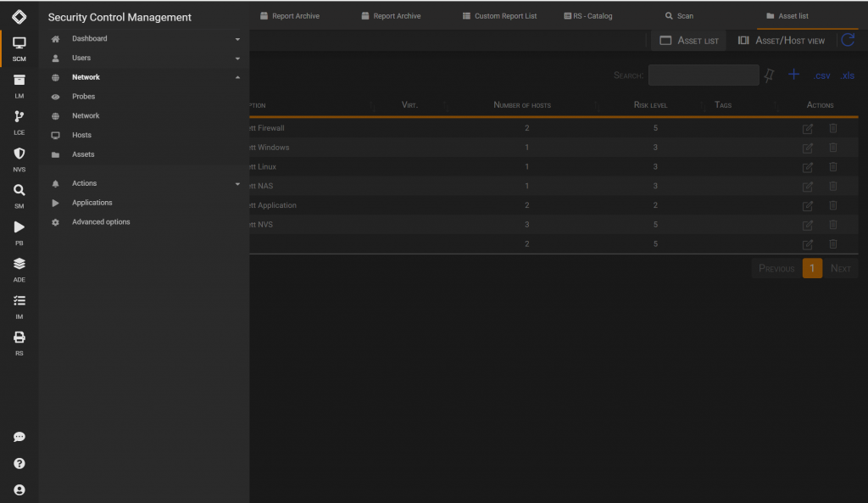Open the SM search module
The width and height of the screenshot is (868, 503).
click(x=19, y=196)
